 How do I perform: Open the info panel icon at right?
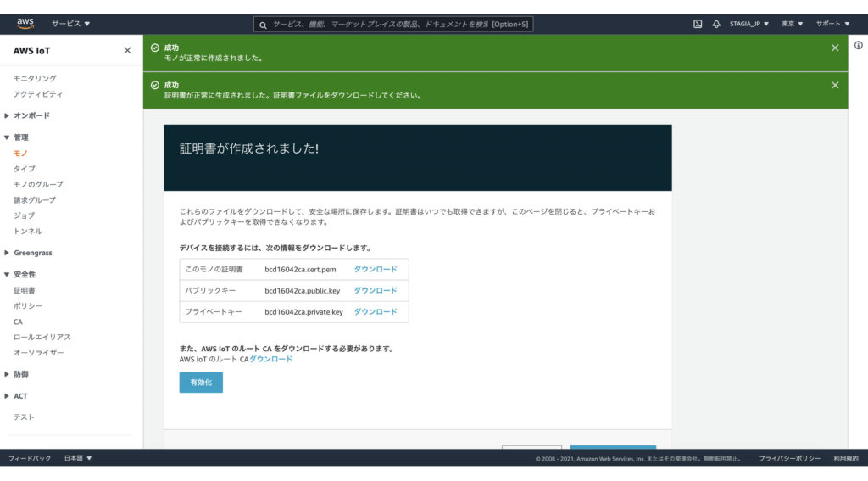(858, 46)
